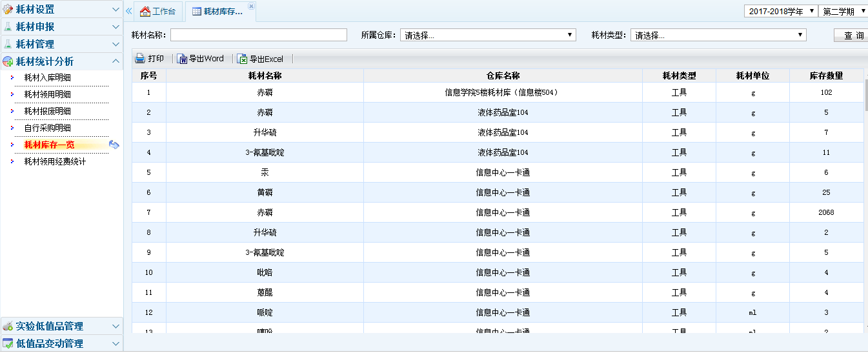Close the 耗材库存 tab with its X
The height and width of the screenshot is (353, 868).
point(252,6)
